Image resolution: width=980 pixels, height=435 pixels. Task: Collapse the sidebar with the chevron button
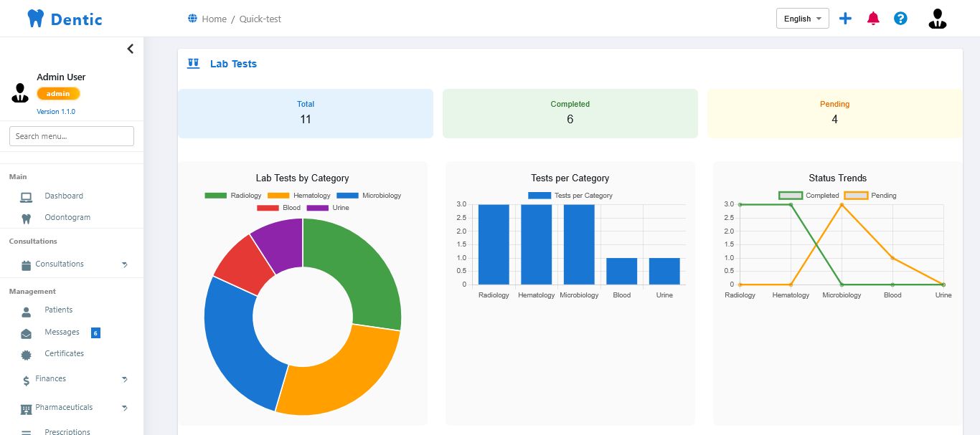point(130,49)
